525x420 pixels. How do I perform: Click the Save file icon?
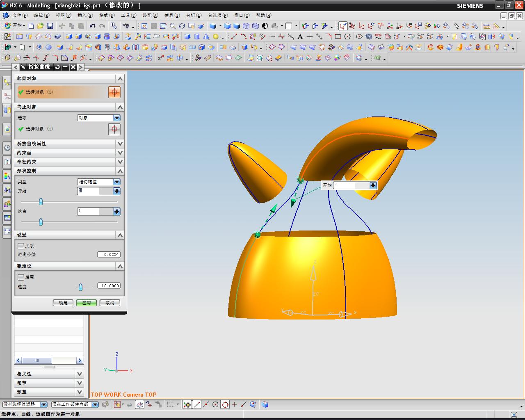(x=50, y=26)
